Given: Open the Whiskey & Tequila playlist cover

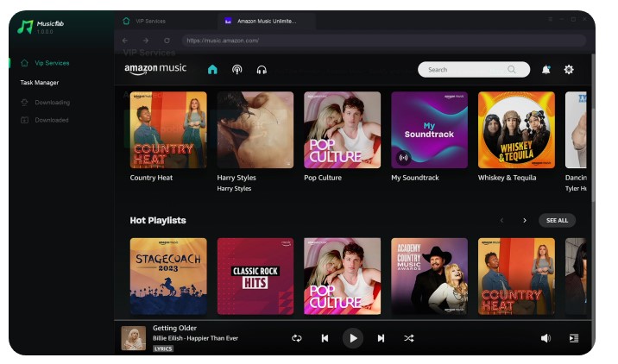Looking at the screenshot, I should click(x=516, y=130).
